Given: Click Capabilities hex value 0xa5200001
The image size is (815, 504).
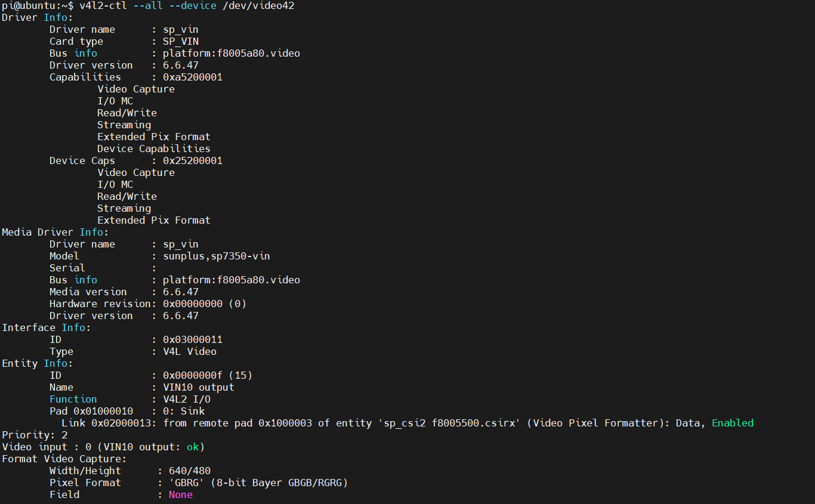Looking at the screenshot, I should [193, 77].
